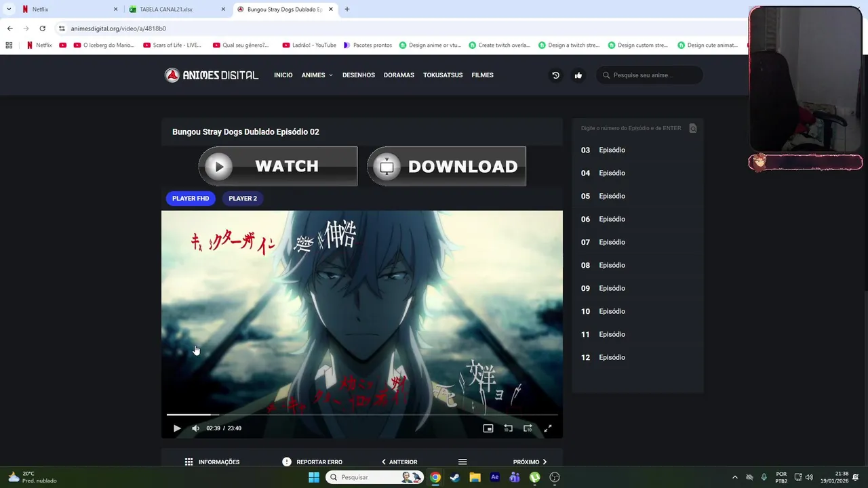Image resolution: width=868 pixels, height=488 pixels.
Task: Open episode 10 from the list
Action: click(637, 311)
